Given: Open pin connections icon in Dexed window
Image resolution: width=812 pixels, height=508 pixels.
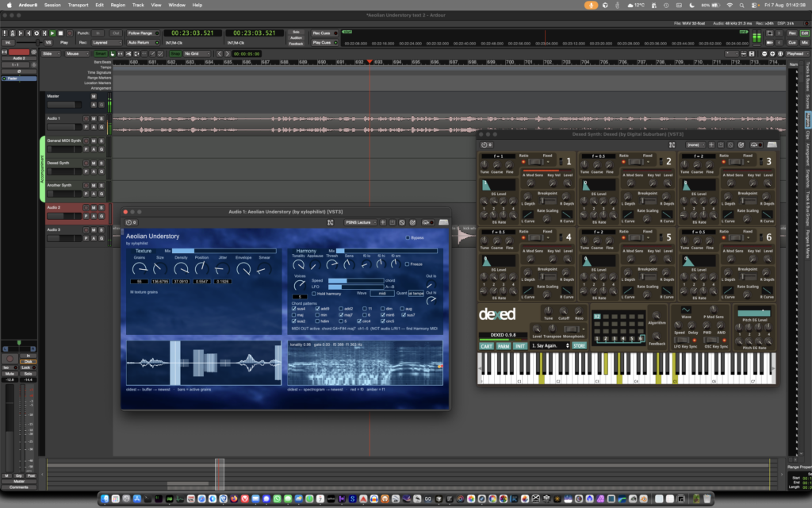Looking at the screenshot, I should (672, 144).
